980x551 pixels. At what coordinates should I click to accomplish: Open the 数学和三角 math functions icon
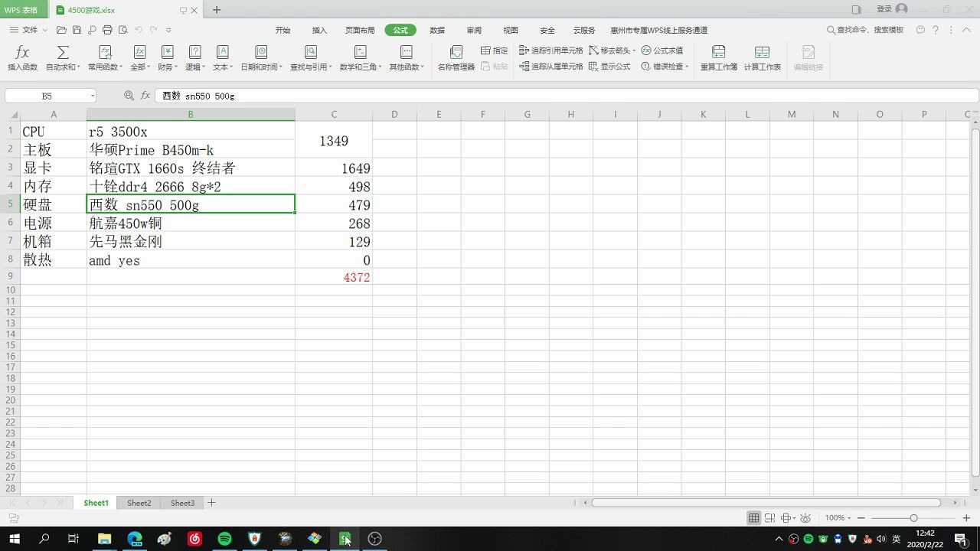tap(360, 52)
